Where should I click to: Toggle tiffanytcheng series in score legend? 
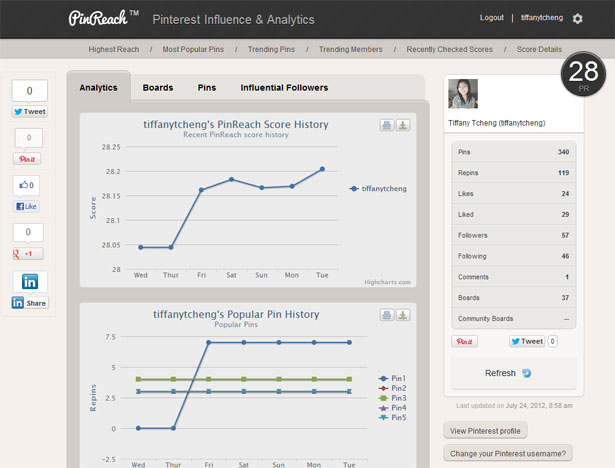click(378, 189)
